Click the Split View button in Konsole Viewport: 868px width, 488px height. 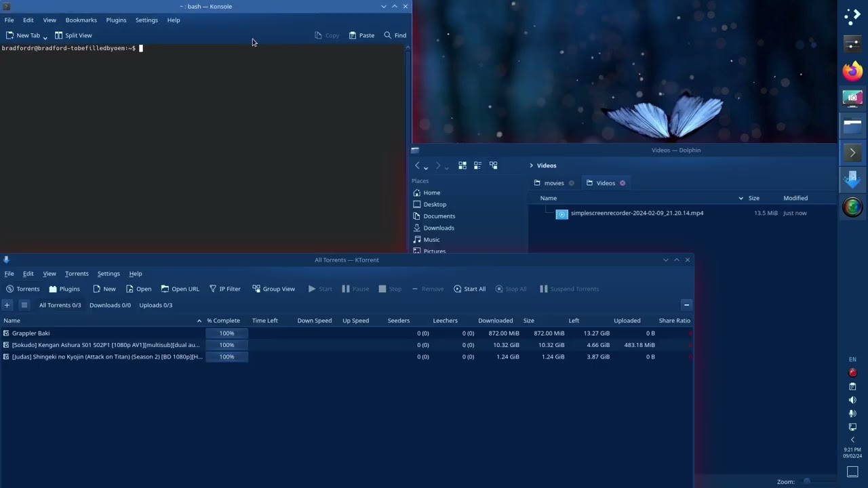(x=73, y=35)
